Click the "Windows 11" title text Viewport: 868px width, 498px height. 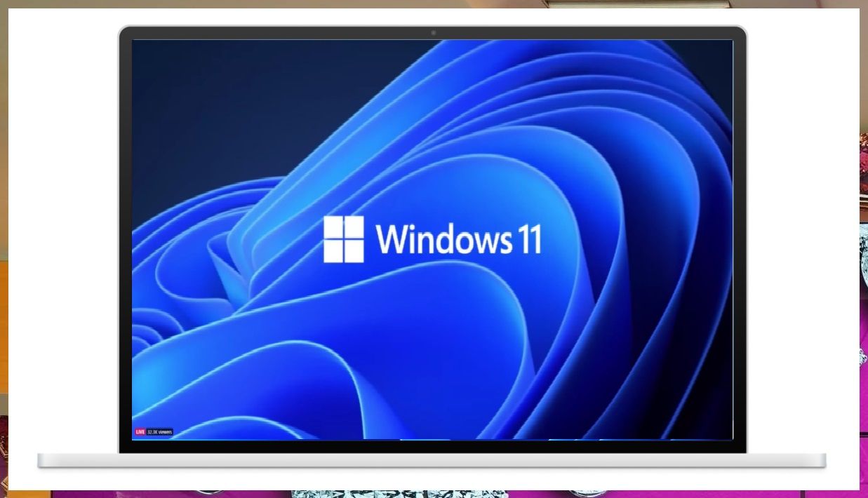tap(458, 239)
